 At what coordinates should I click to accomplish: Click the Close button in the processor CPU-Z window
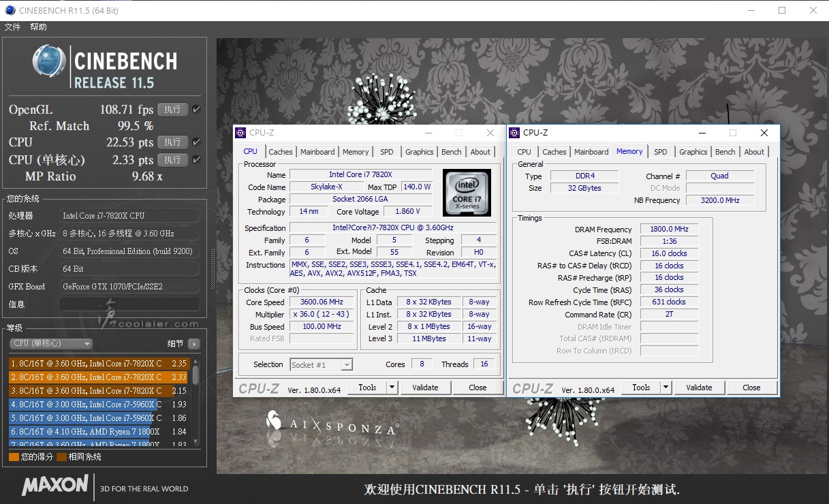click(x=478, y=388)
